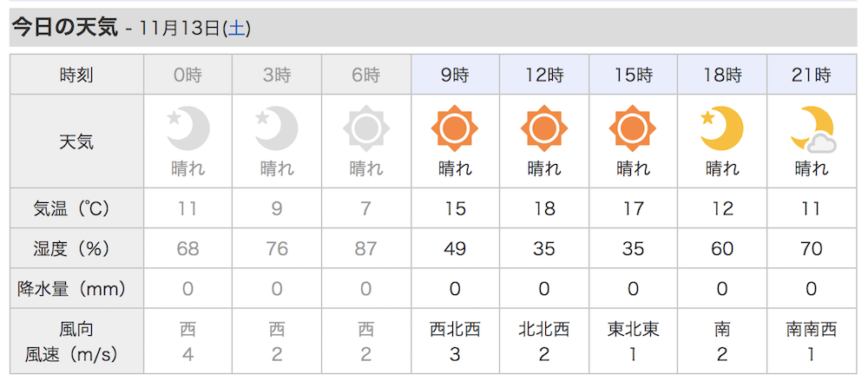868x381 pixels.
Task: Select the 18 temperature value at 12時
Action: tap(544, 208)
